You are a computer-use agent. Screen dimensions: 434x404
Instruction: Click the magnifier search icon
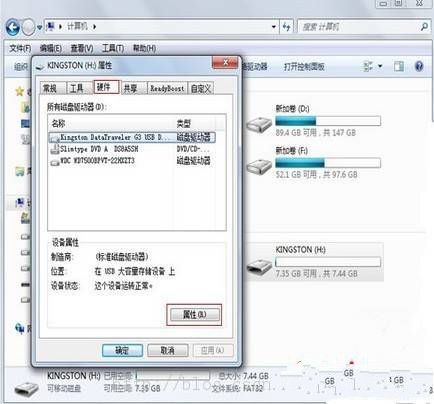(x=424, y=26)
